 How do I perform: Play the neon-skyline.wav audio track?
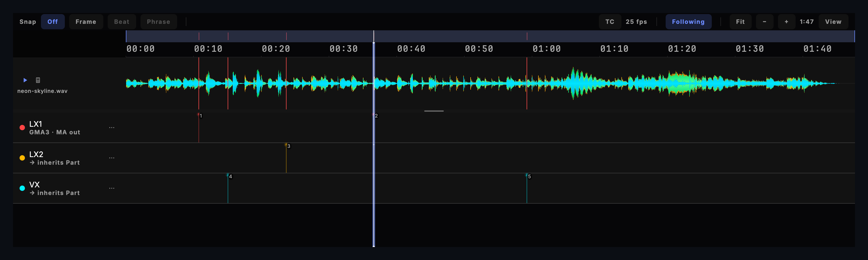tap(25, 80)
